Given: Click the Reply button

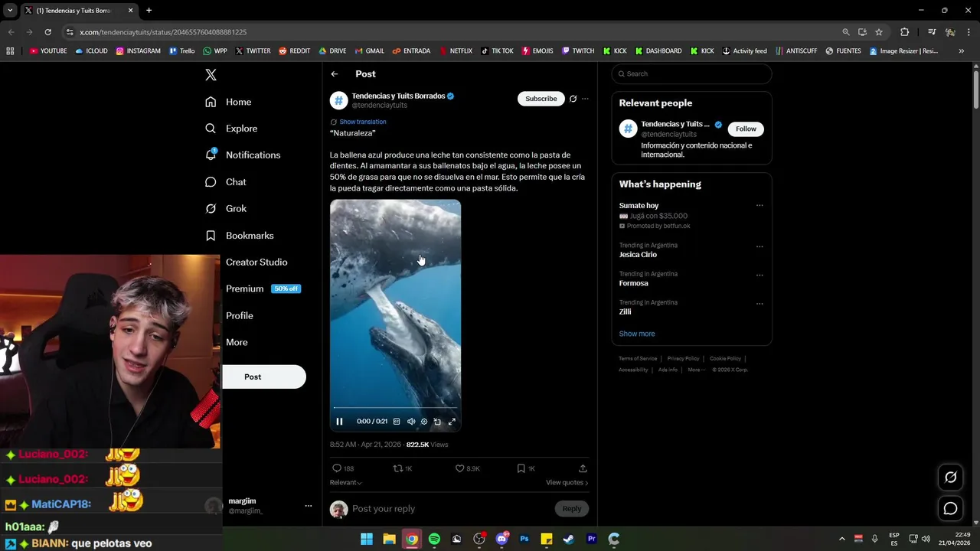Looking at the screenshot, I should click(572, 509).
